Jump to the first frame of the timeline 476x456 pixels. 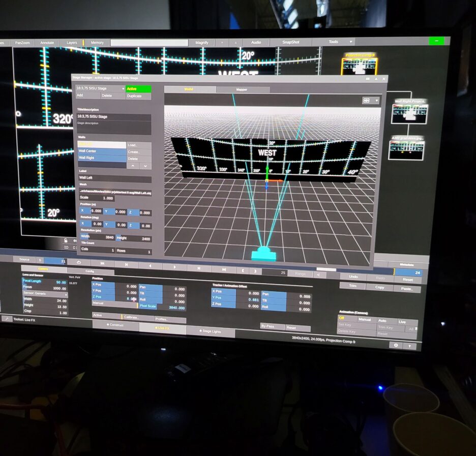tap(103, 263)
